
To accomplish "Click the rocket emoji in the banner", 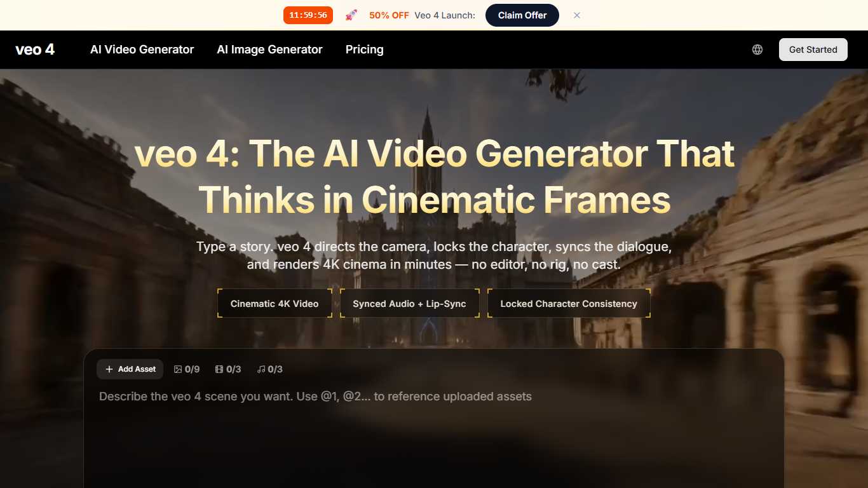I will tap(351, 15).
